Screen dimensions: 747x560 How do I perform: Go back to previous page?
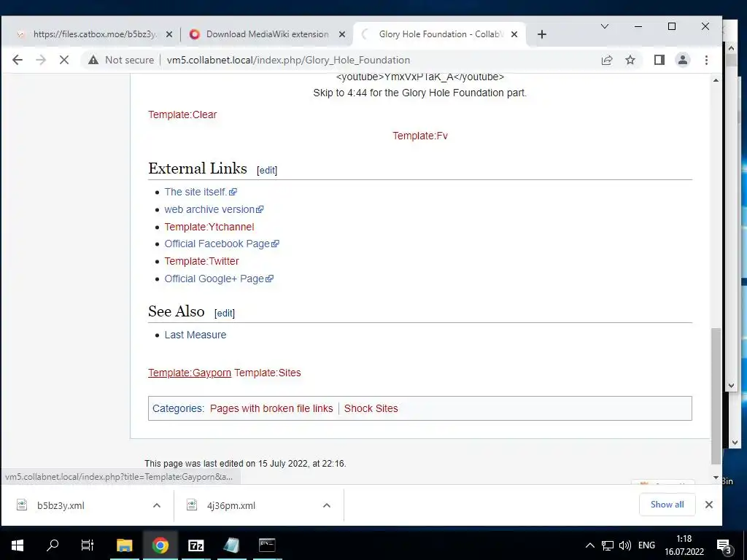(18, 60)
